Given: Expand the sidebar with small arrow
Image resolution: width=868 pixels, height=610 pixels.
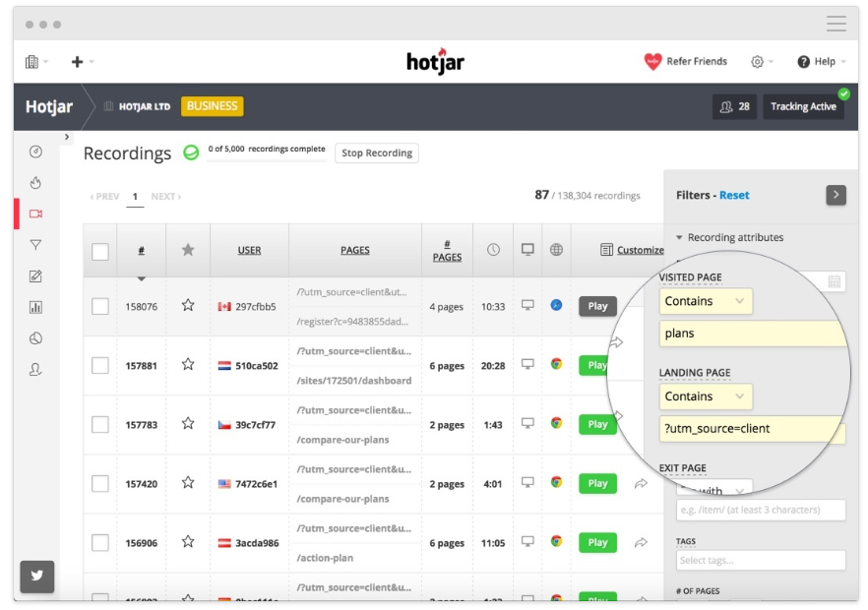Looking at the screenshot, I should [x=67, y=137].
